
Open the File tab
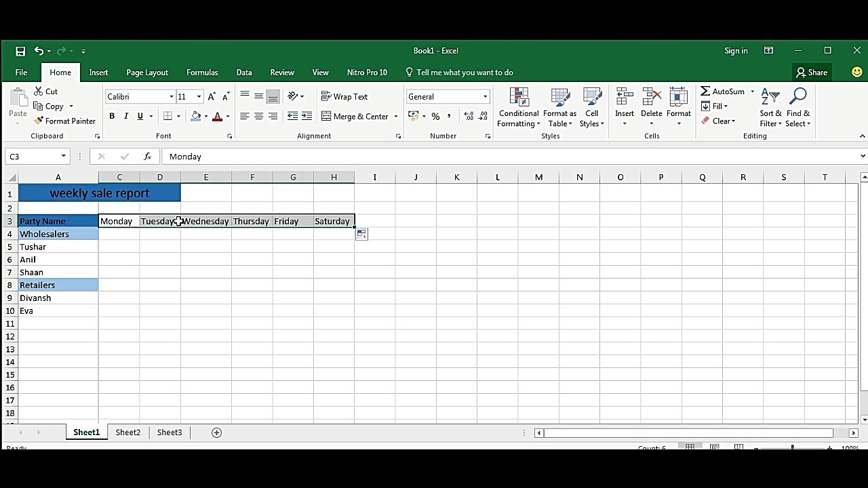[x=21, y=73]
